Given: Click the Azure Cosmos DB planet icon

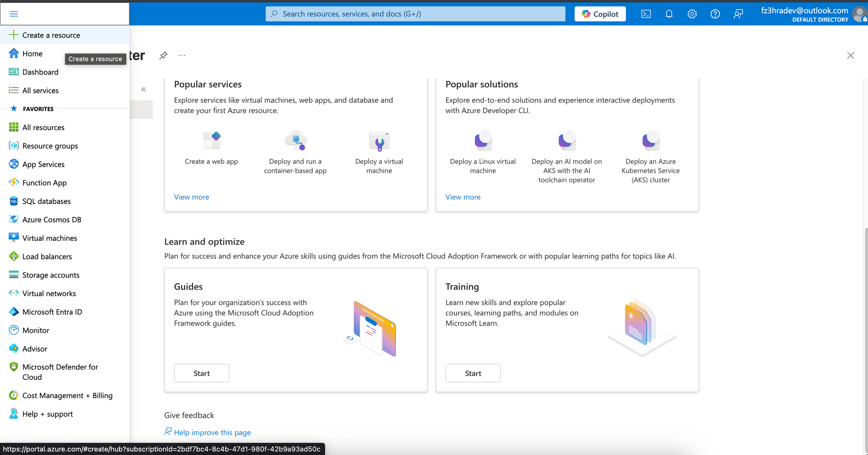Looking at the screenshot, I should tap(14, 219).
